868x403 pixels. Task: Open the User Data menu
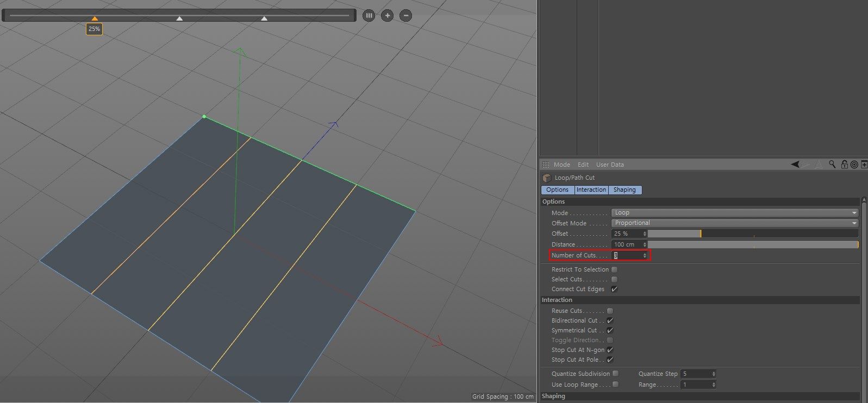tap(610, 165)
